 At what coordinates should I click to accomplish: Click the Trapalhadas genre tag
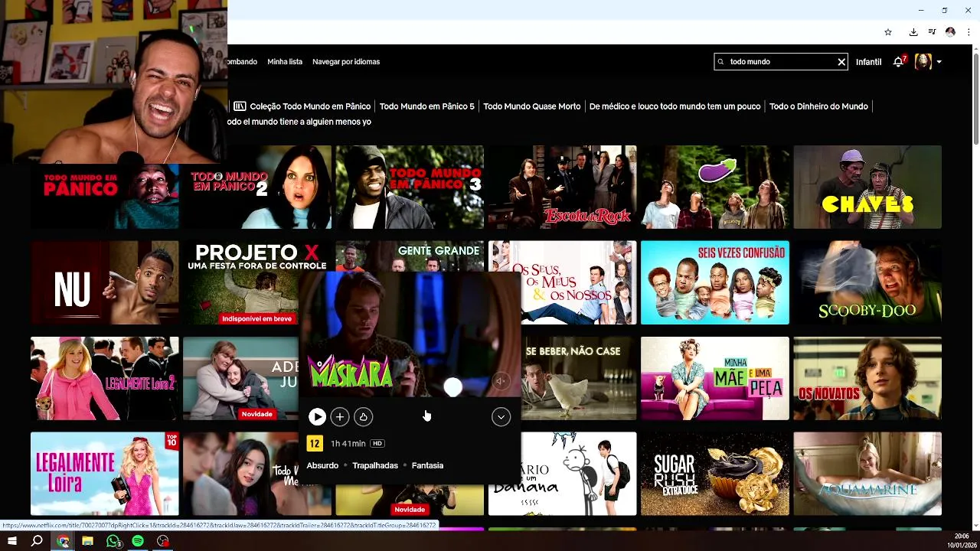pos(375,465)
